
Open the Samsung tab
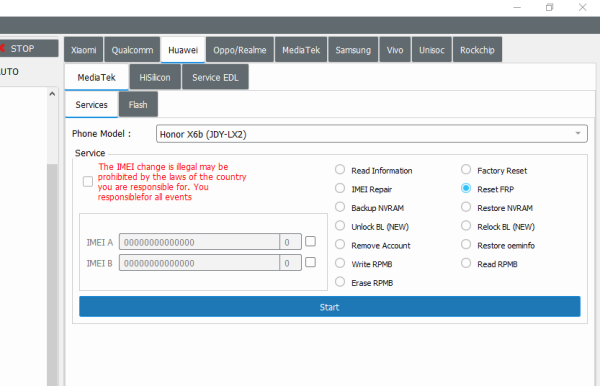point(353,50)
